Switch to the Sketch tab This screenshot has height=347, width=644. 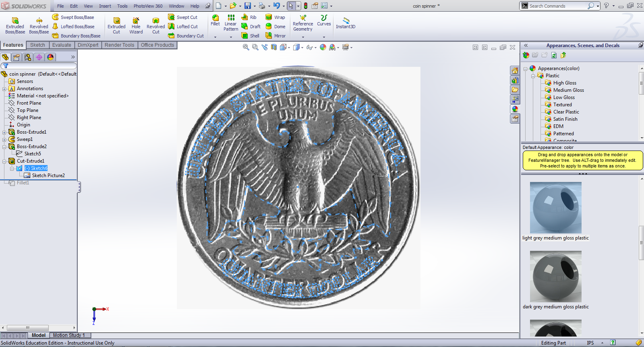tap(37, 45)
